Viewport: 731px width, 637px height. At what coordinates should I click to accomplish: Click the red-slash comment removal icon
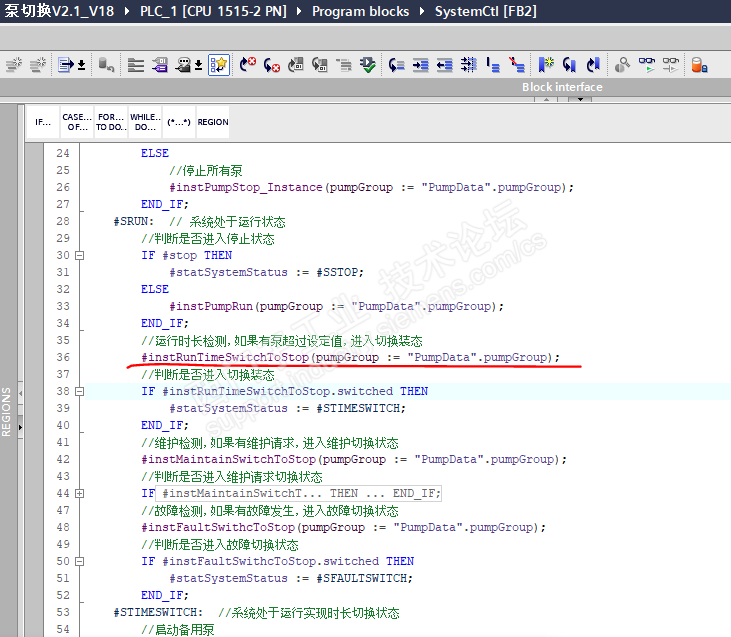[516, 65]
